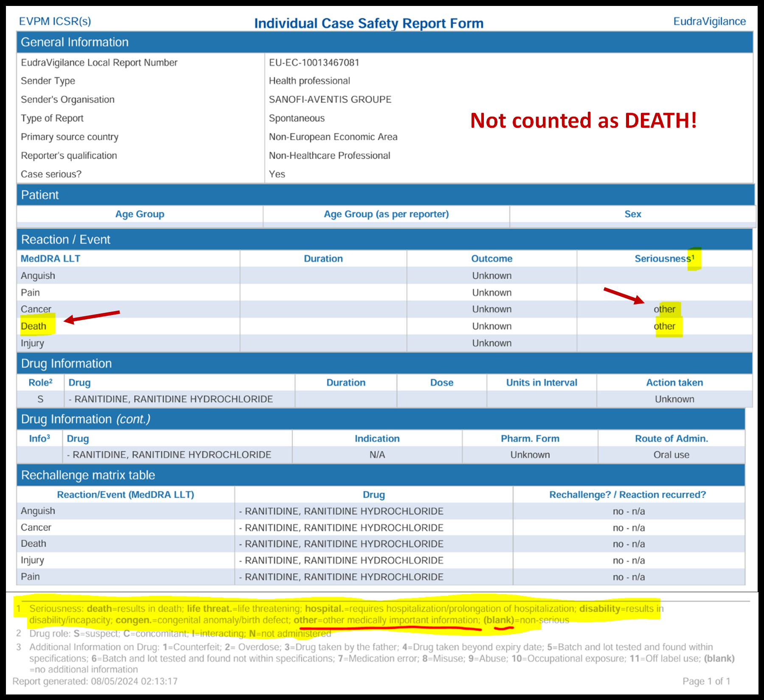Select the SANOFI-AVENTIS GROUPE value
The image size is (764, 700).
pyautogui.click(x=330, y=99)
